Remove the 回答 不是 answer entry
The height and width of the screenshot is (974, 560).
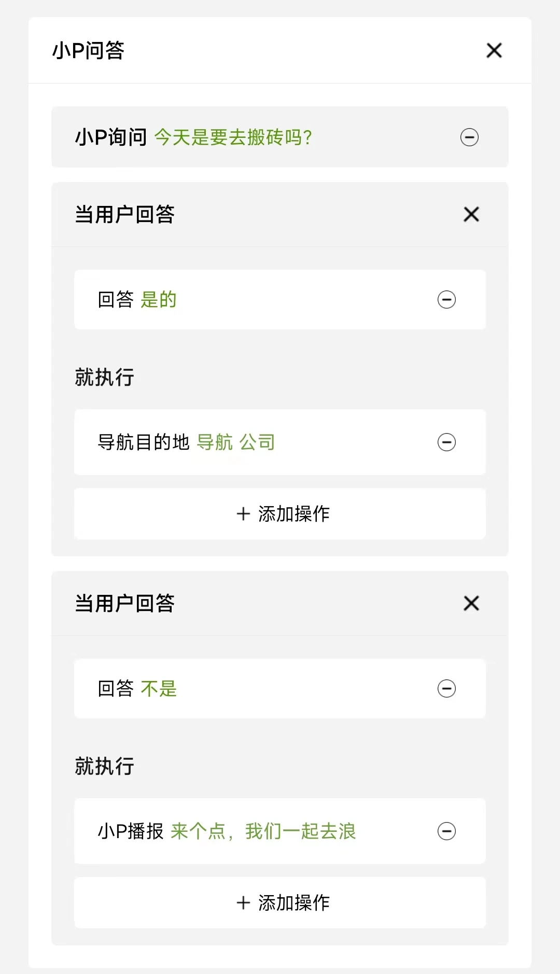446,689
